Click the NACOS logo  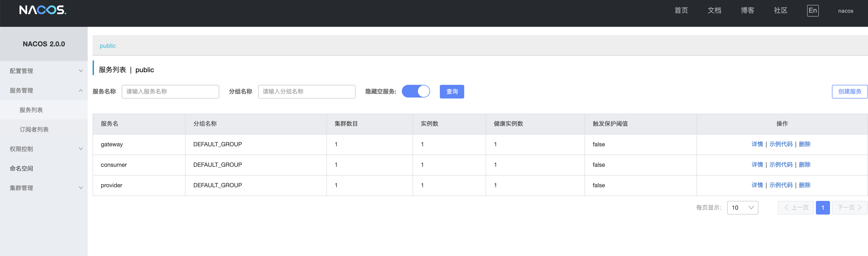43,10
